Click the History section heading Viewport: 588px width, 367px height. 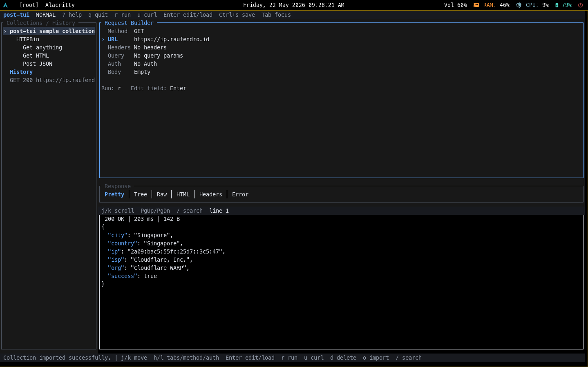[21, 72]
